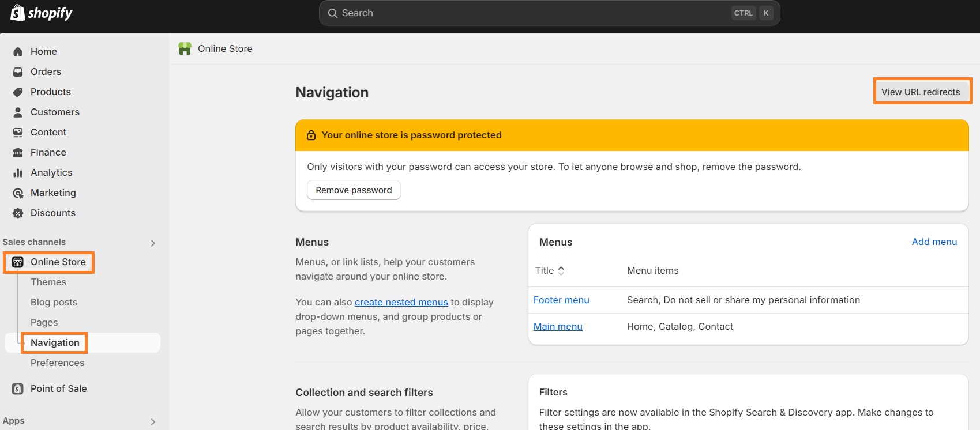Click the Orders inbox icon
Viewport: 980px width, 430px height.
coord(18,72)
